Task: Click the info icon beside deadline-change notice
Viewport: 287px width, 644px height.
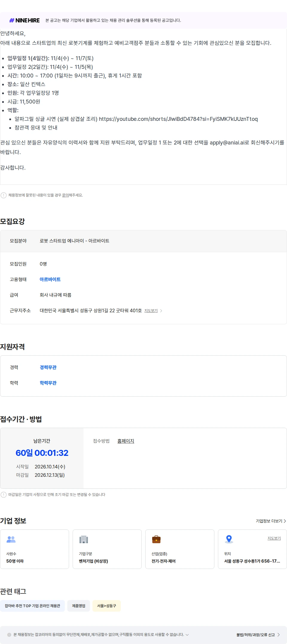Action: [x=4, y=495]
